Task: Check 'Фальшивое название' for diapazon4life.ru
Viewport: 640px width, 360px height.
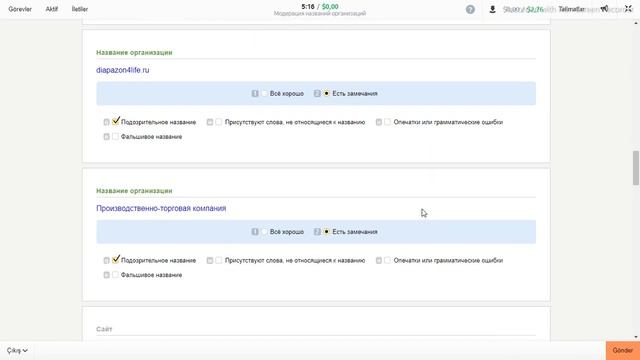Action: click(116, 137)
